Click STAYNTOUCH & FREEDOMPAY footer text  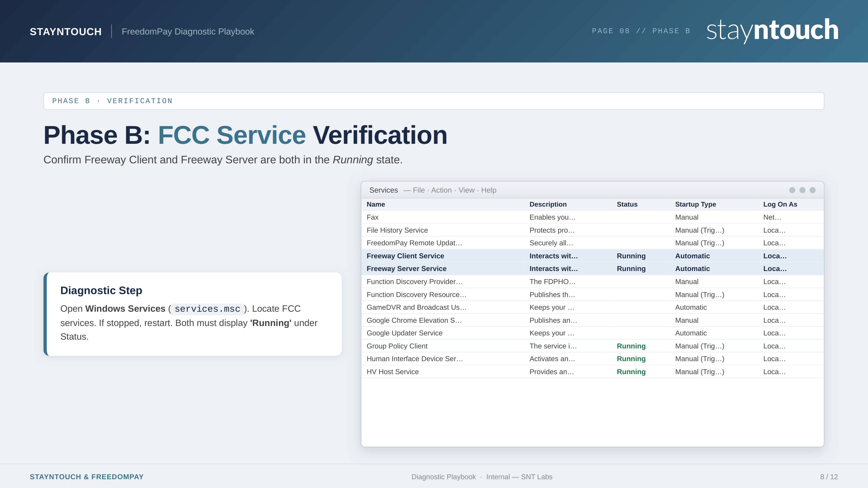click(87, 477)
